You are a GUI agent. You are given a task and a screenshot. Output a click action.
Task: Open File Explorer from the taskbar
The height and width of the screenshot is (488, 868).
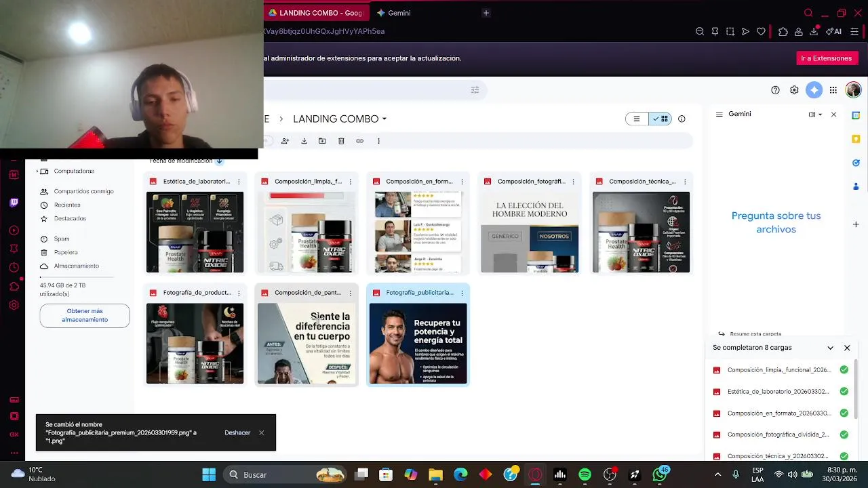pyautogui.click(x=435, y=474)
